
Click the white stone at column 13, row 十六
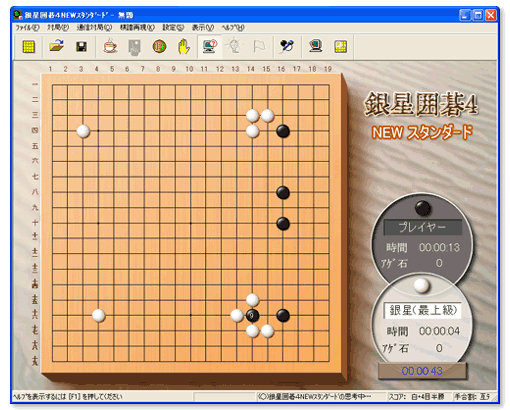[x=237, y=315]
